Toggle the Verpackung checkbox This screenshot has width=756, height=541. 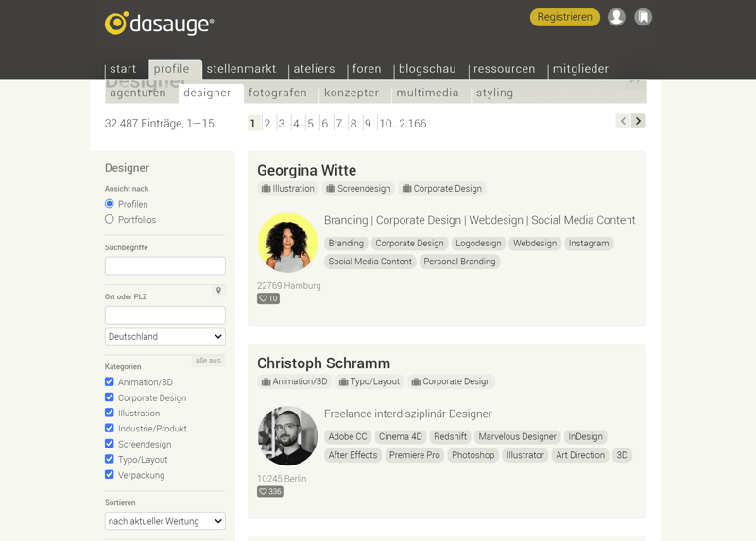[x=110, y=475]
